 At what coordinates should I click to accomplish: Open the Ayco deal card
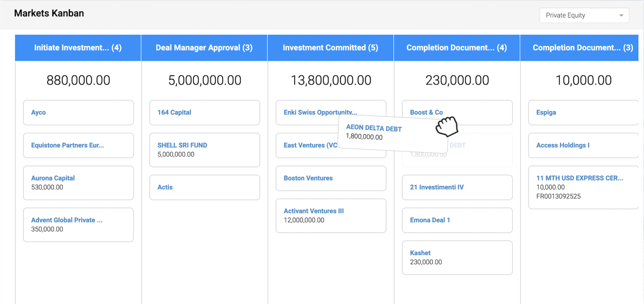pos(78,113)
